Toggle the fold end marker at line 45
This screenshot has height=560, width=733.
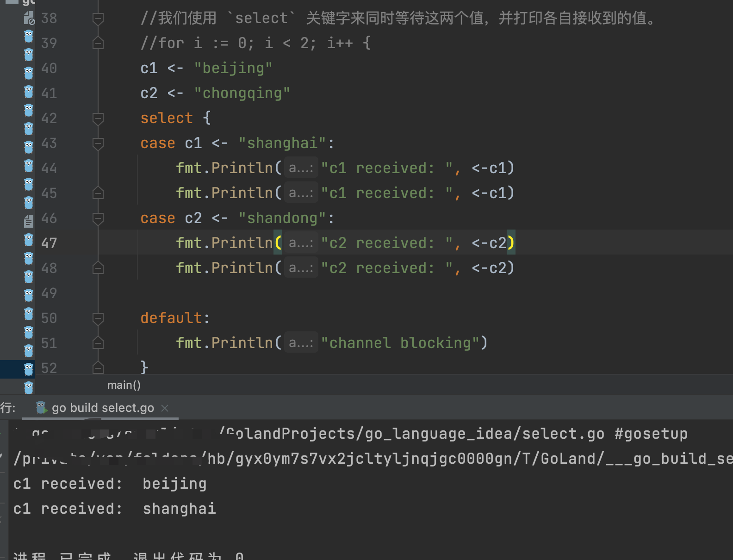(98, 193)
